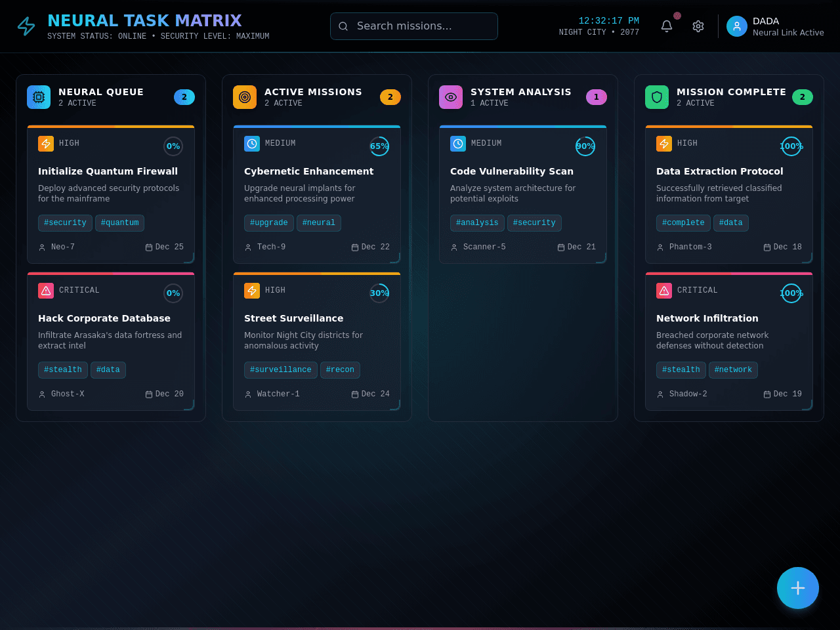Click calendar icon beside Dec 21
The image size is (840, 630).
[561, 247]
